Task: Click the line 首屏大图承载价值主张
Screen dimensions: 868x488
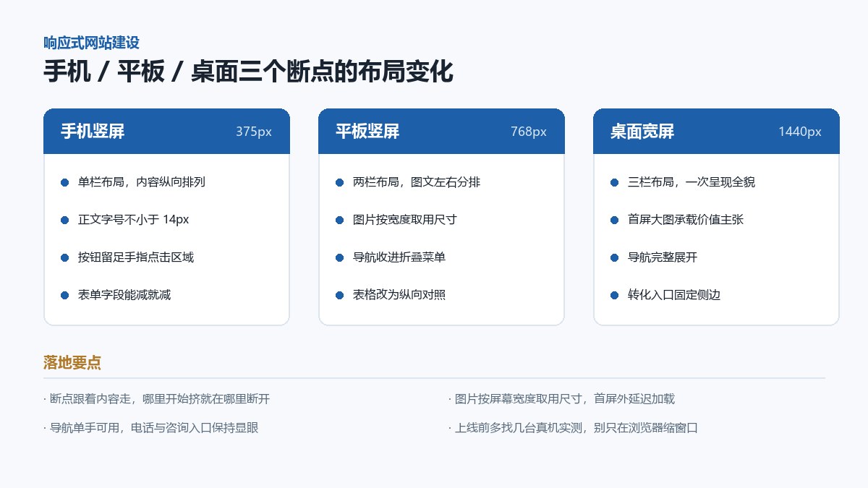Action: 686,220
